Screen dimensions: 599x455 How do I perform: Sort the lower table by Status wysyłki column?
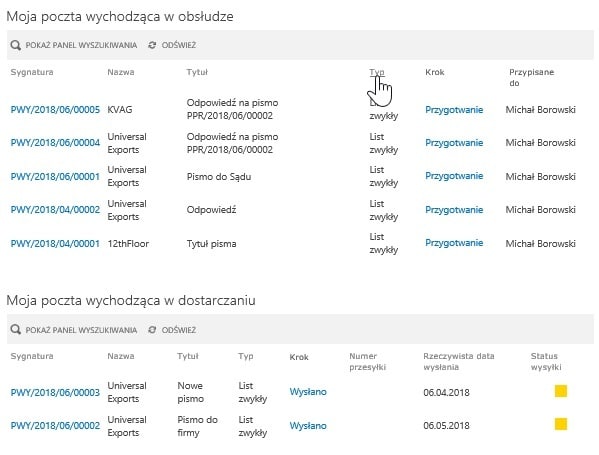(x=546, y=361)
